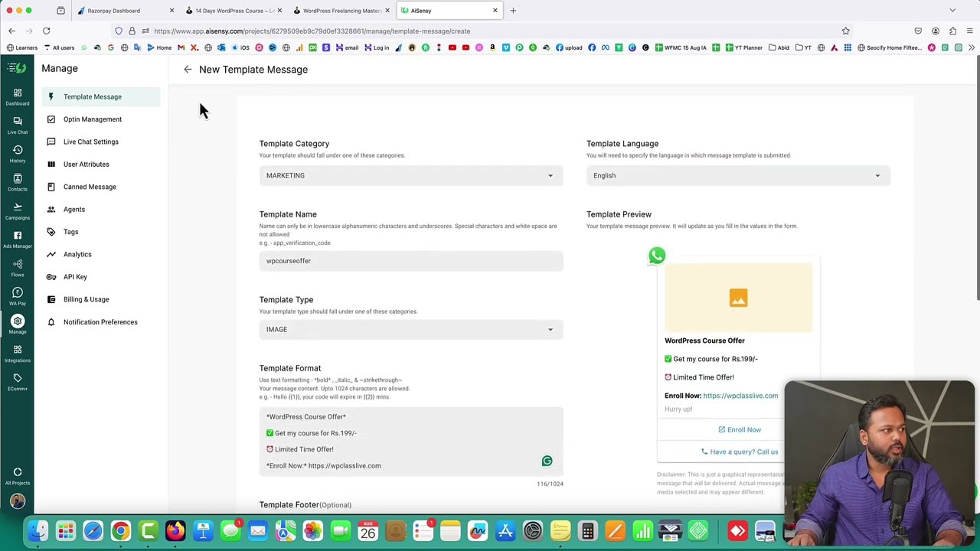
Task: Open Template Message in the Manage menu
Action: (101, 96)
